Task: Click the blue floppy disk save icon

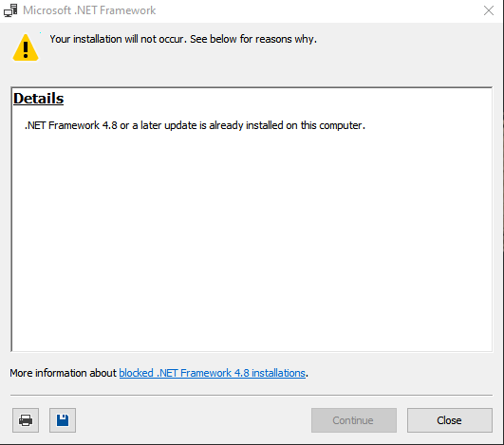Action: (x=63, y=420)
